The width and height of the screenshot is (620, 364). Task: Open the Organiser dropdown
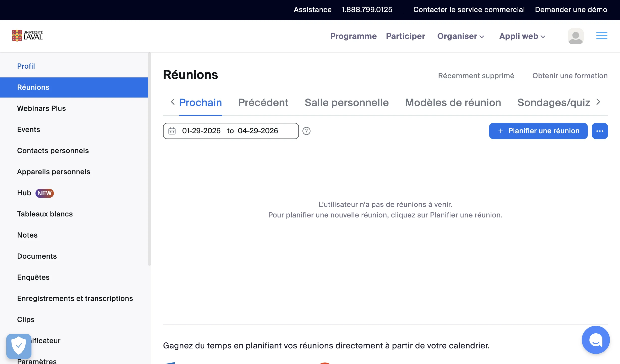(x=461, y=36)
